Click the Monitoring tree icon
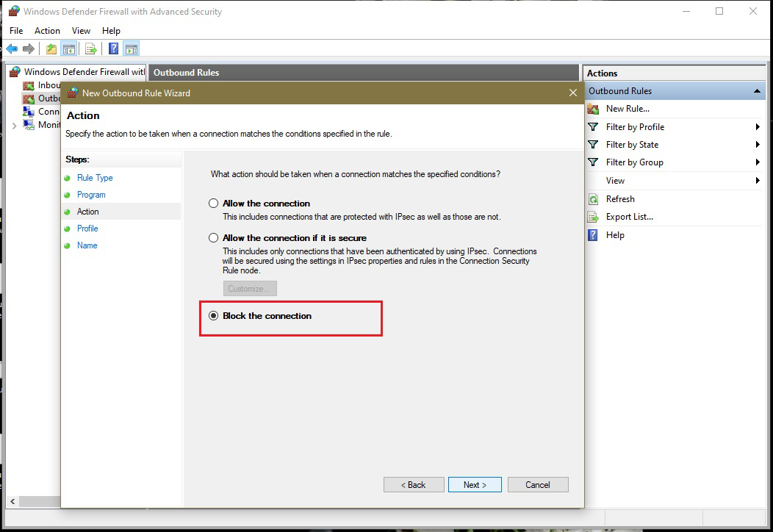This screenshot has width=773, height=532. (29, 125)
